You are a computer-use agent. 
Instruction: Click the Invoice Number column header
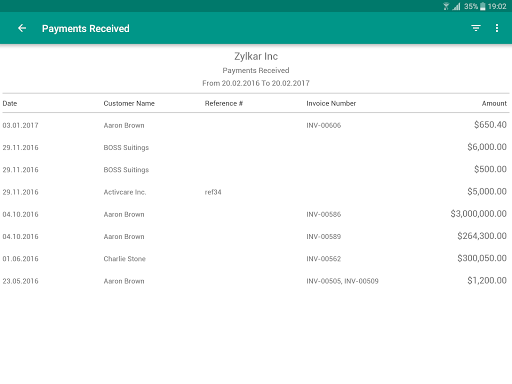click(x=331, y=103)
